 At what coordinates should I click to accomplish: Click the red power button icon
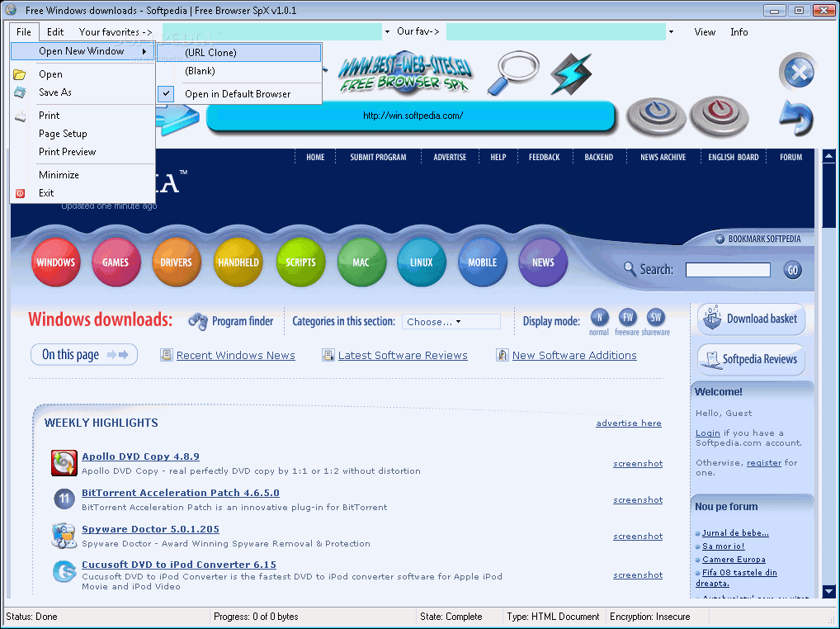719,116
